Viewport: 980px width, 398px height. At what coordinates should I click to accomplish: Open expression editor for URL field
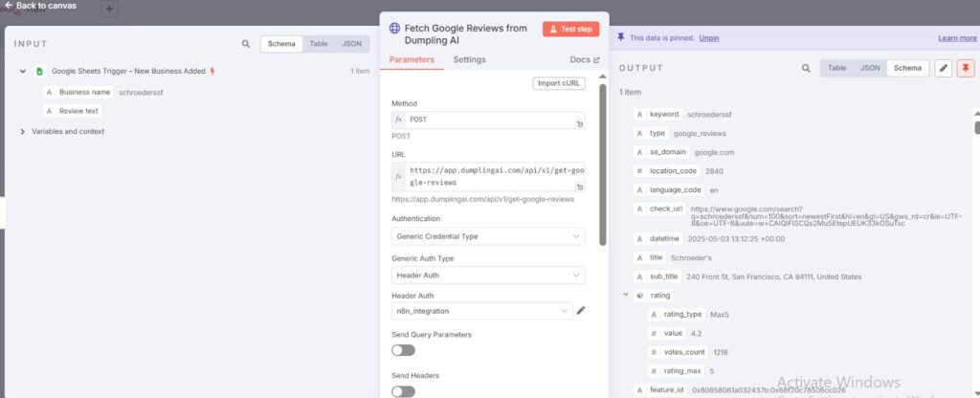coord(580,187)
